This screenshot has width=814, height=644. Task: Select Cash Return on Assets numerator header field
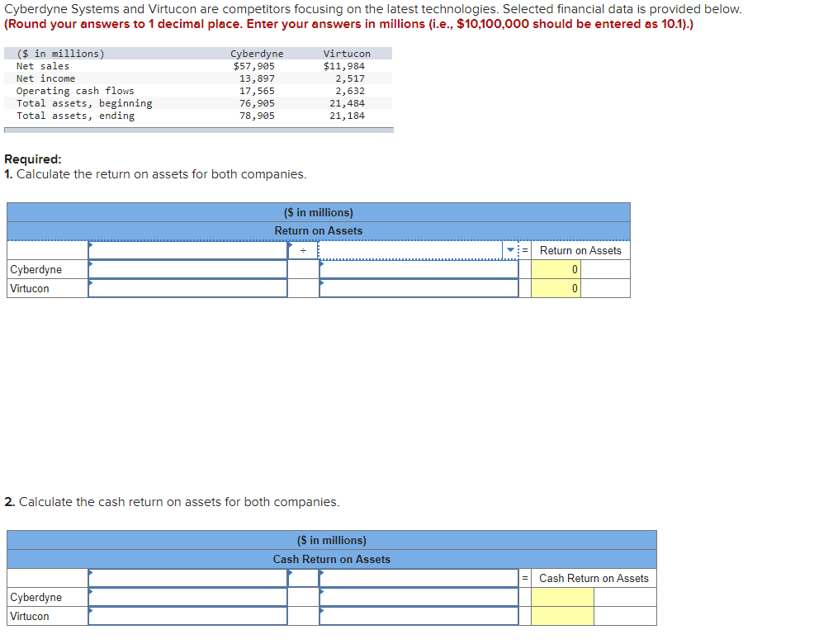coord(188,578)
